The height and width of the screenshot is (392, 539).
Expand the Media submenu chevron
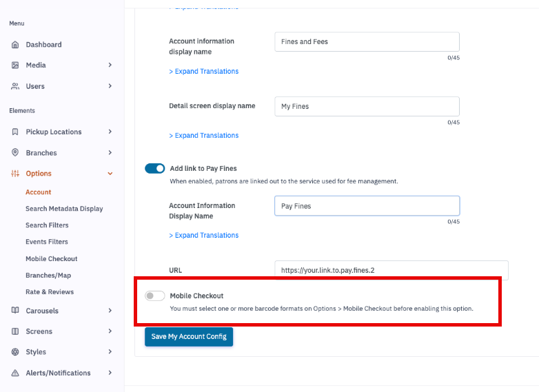110,65
